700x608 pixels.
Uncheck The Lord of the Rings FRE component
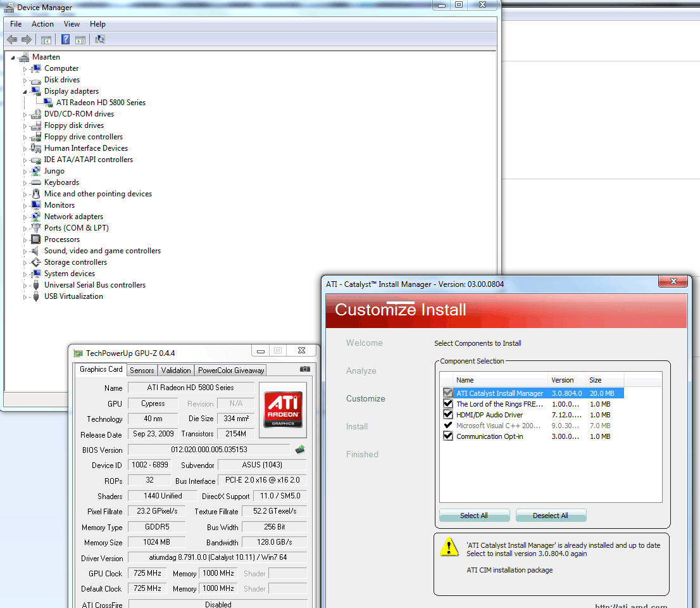point(447,404)
